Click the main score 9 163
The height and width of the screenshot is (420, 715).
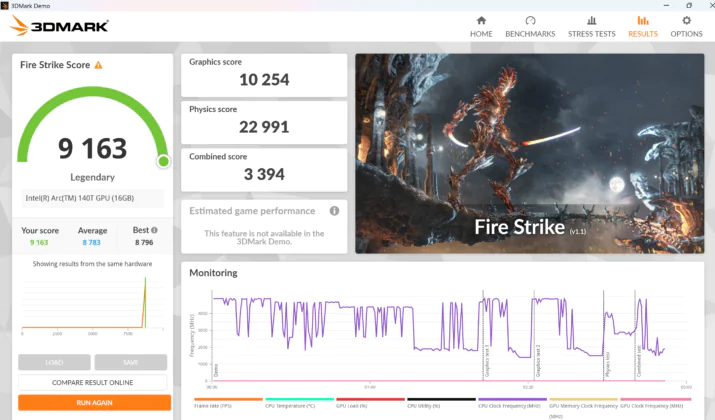coord(93,149)
